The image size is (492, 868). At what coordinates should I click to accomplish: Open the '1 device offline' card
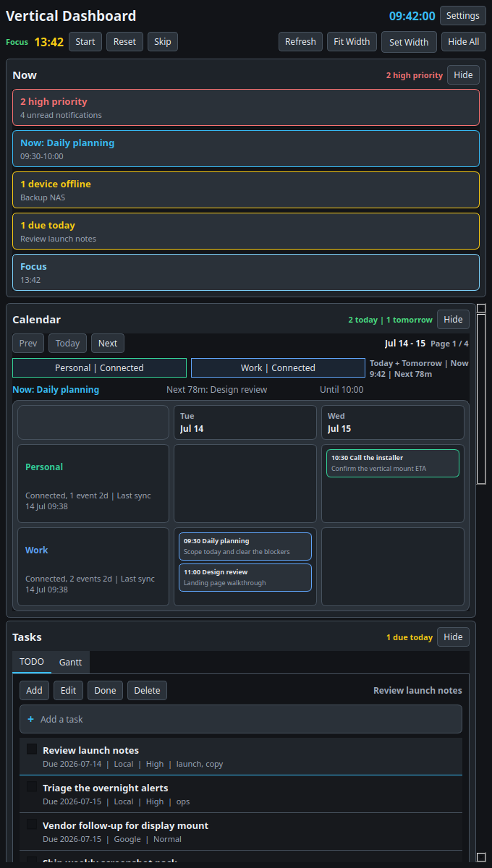(x=246, y=190)
